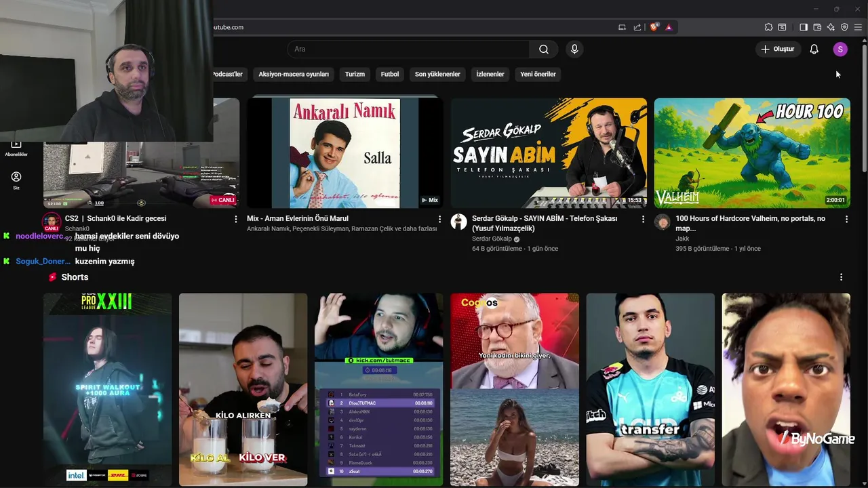Open the 'Yani kadını bikini giyer' short
This screenshot has height=488, width=868.
515,390
